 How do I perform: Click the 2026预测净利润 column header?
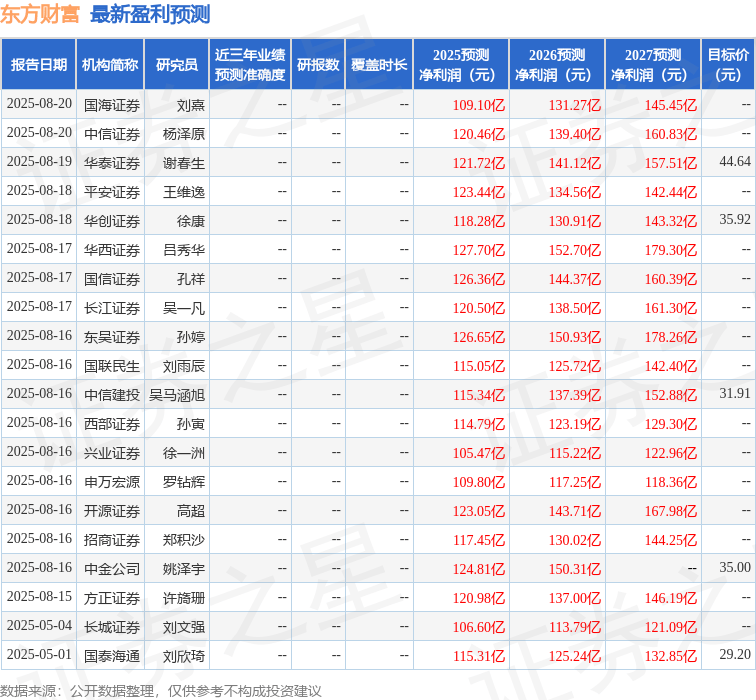click(x=556, y=65)
